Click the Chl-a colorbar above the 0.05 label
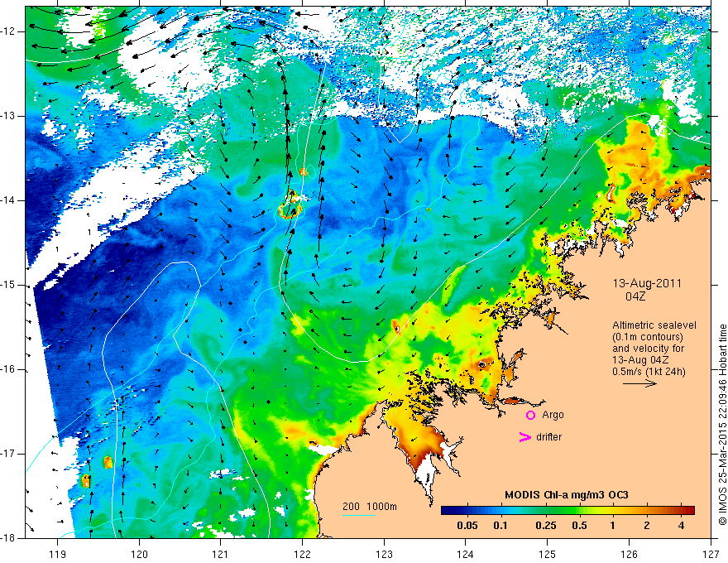 click(467, 511)
